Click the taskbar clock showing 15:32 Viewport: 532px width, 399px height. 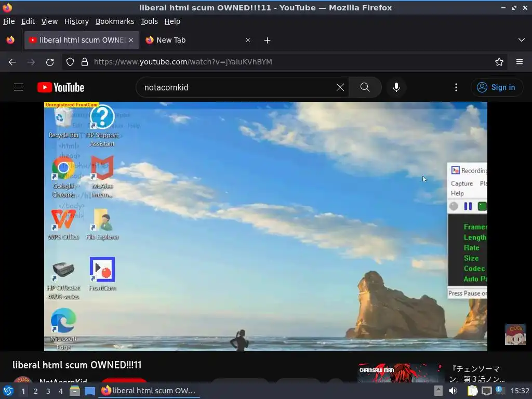point(520,391)
